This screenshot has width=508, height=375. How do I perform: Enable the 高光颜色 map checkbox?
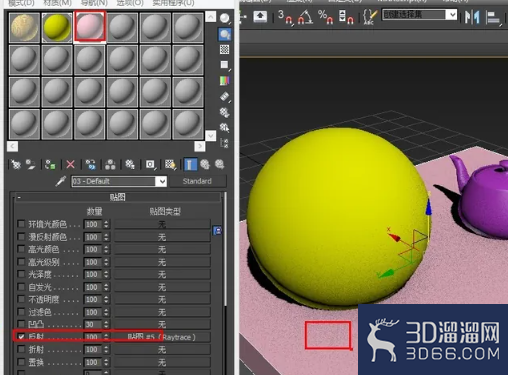pyautogui.click(x=21, y=249)
